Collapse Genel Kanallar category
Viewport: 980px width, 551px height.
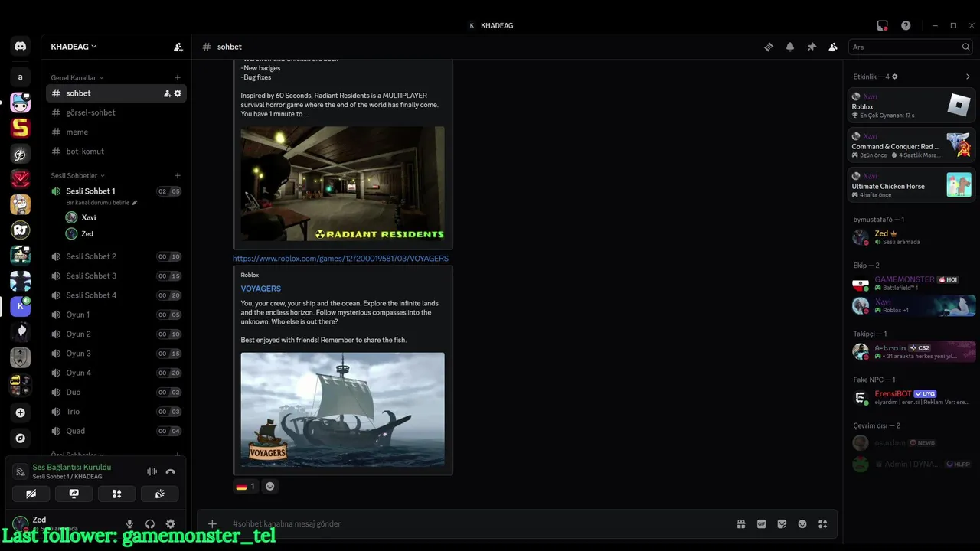pos(77,77)
